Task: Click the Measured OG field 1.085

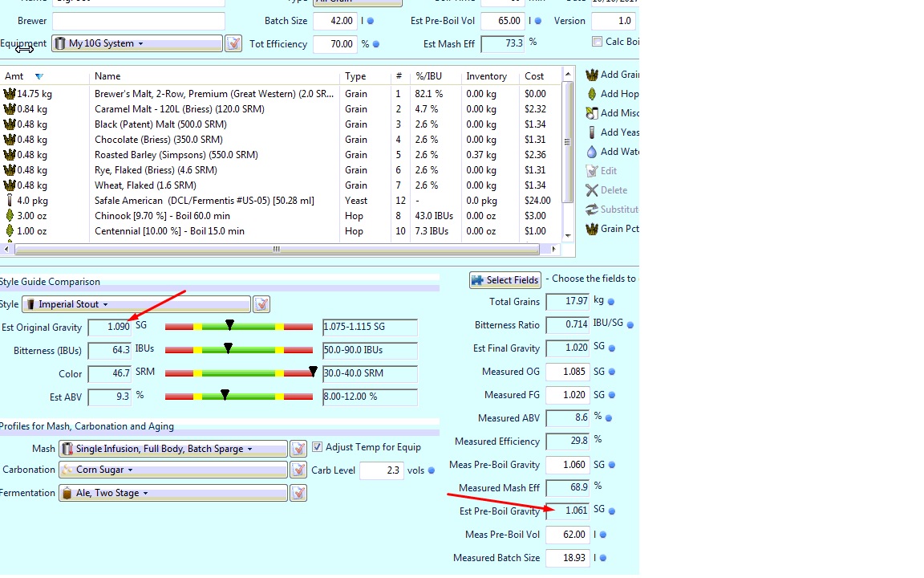Action: point(568,372)
